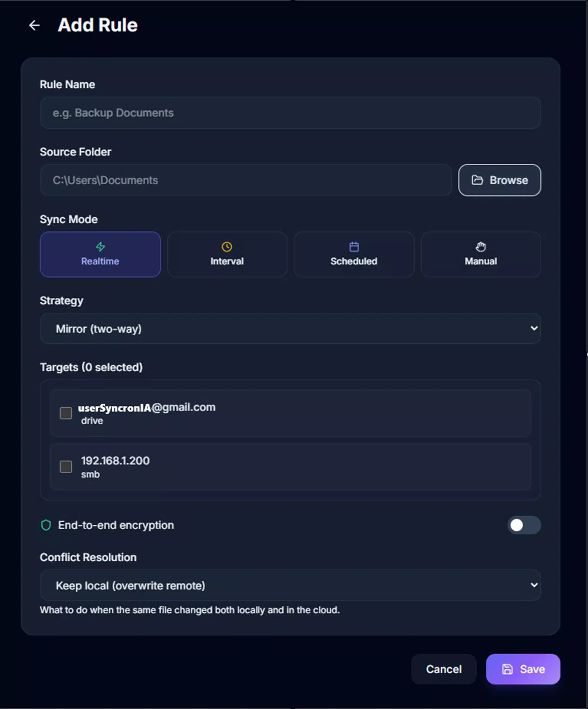Click the shield icon beside End-to-end encryption
588x709 pixels.
click(46, 525)
